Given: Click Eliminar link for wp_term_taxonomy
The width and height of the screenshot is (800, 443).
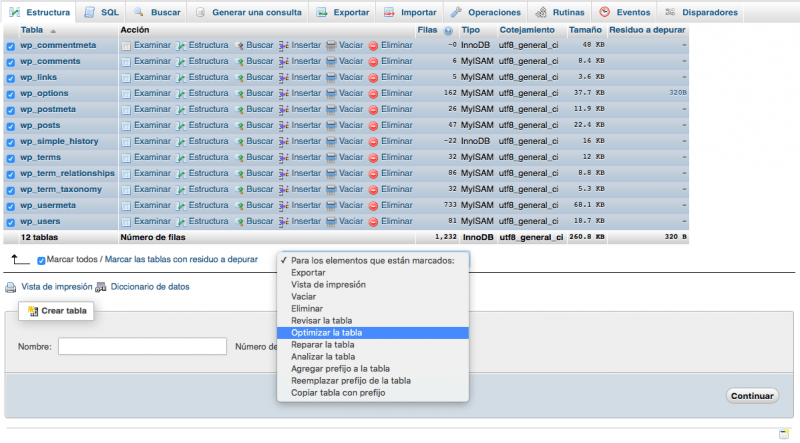Looking at the screenshot, I should pos(396,189).
